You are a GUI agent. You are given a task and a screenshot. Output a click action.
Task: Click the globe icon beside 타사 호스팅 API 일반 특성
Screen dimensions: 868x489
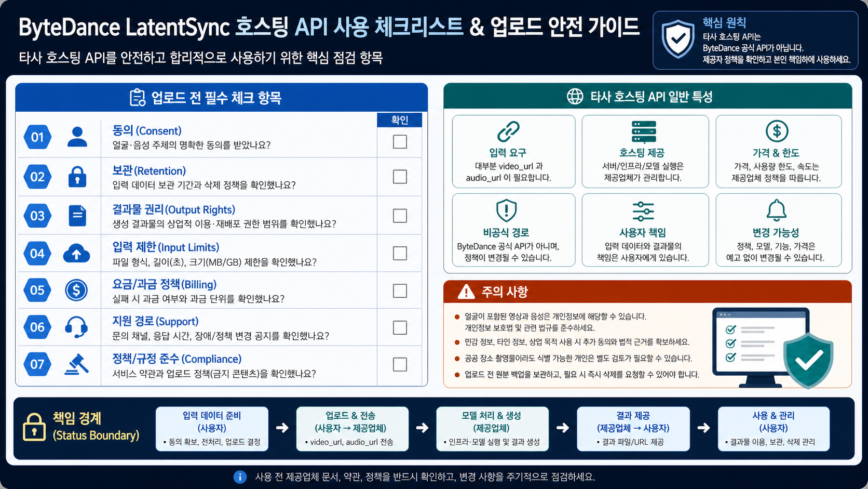click(x=575, y=96)
